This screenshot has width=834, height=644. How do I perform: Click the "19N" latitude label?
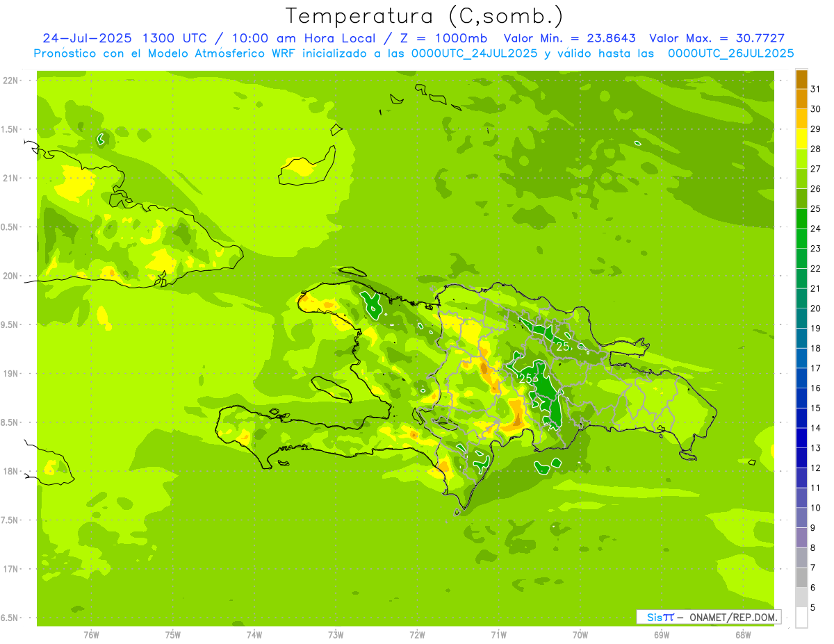click(x=10, y=374)
